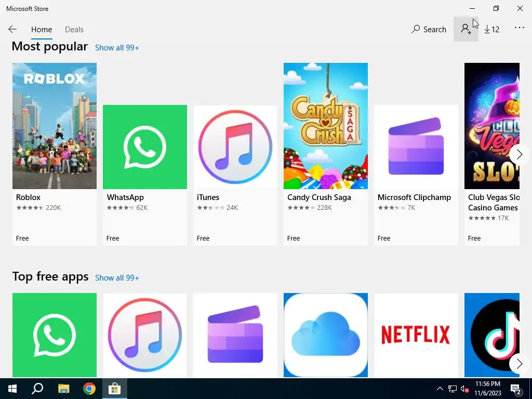The height and width of the screenshot is (399, 532).
Task: Click the Candy Crush Saga title
Action: tap(320, 197)
